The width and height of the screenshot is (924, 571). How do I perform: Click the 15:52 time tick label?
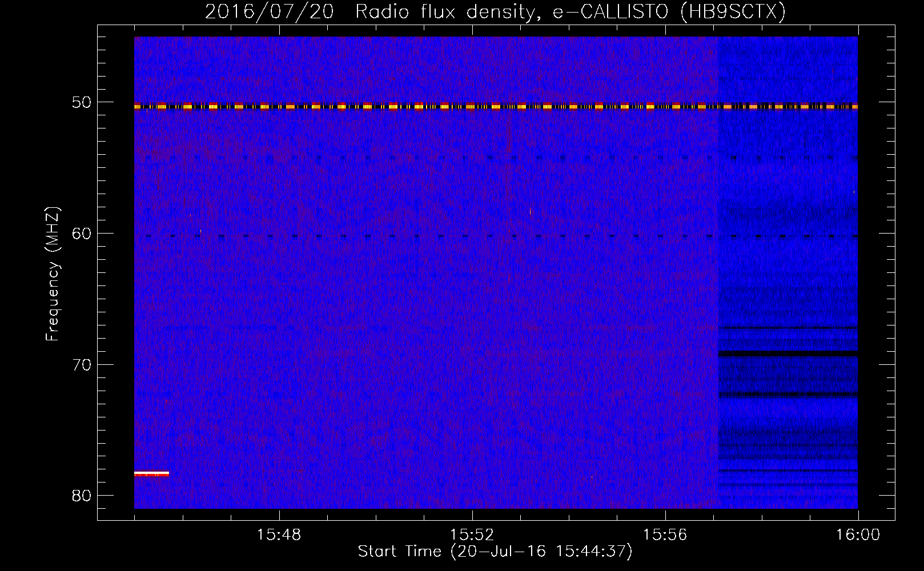[472, 535]
